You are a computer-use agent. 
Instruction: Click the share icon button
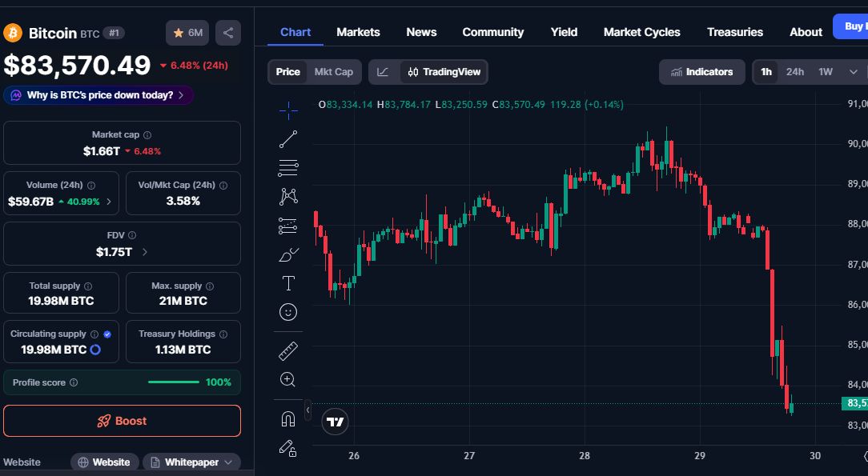coord(227,33)
